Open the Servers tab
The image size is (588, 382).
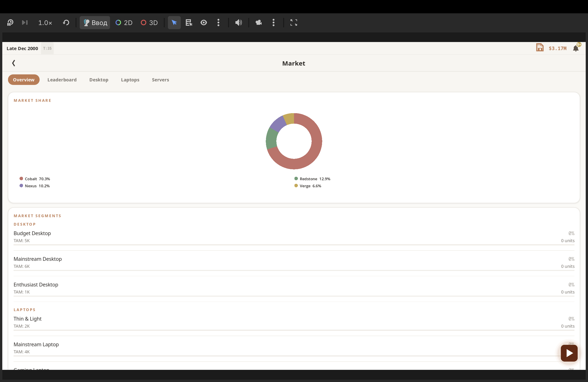160,80
